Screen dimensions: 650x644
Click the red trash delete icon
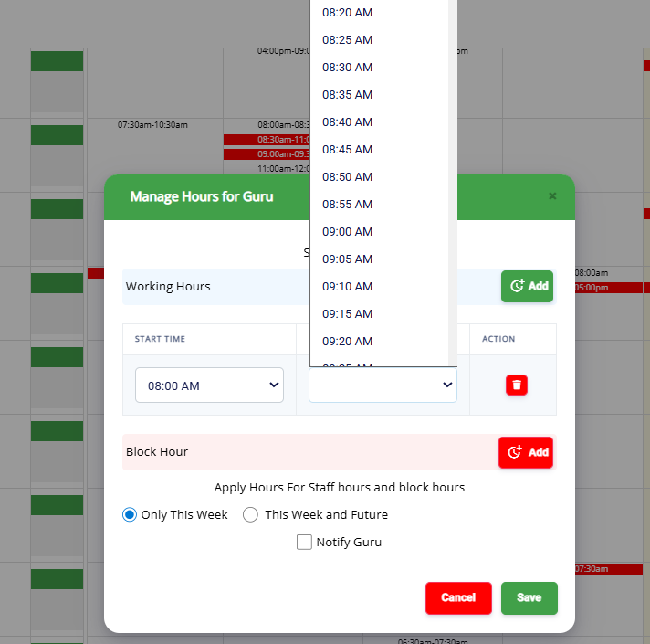coord(517,385)
